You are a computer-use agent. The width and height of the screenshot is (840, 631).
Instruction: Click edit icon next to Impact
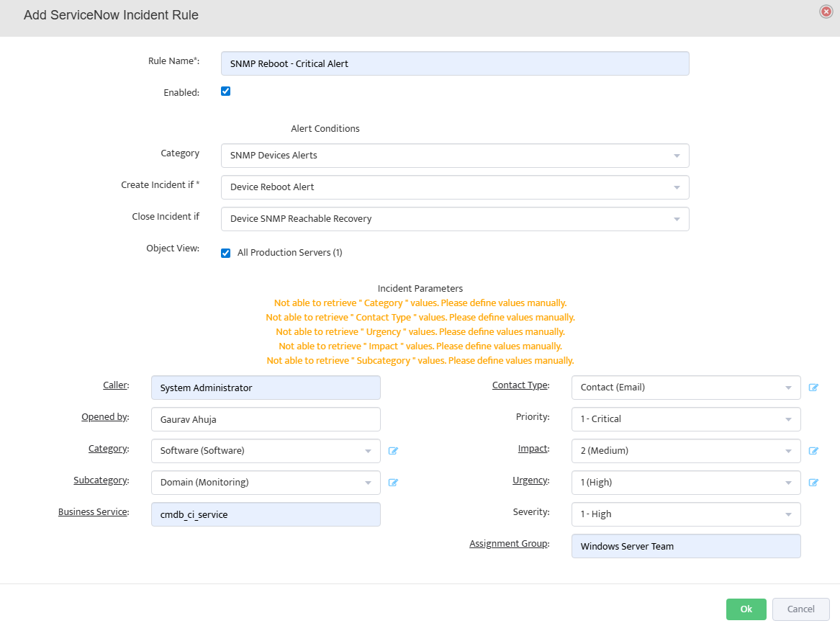point(813,451)
